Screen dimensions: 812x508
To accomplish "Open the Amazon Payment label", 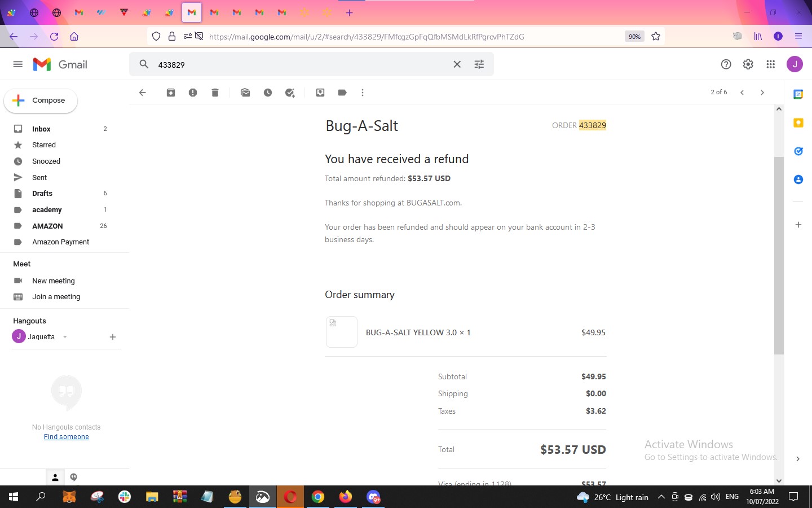I will point(61,242).
